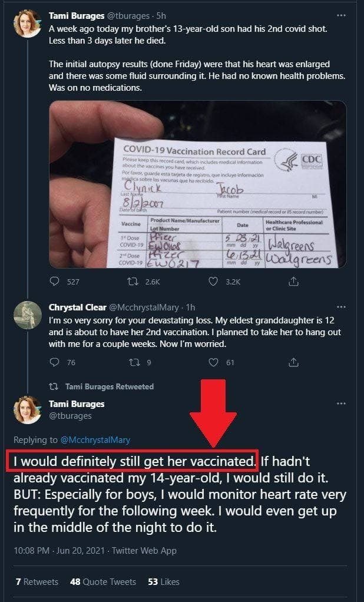Like Chrystal Clear's tweet
Viewport: 364px width, 602px height.
[216, 362]
